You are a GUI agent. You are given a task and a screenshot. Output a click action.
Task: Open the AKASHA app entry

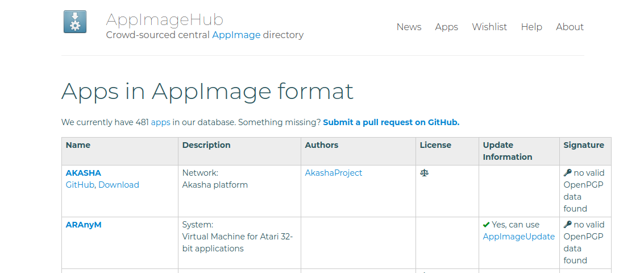pyautogui.click(x=83, y=173)
